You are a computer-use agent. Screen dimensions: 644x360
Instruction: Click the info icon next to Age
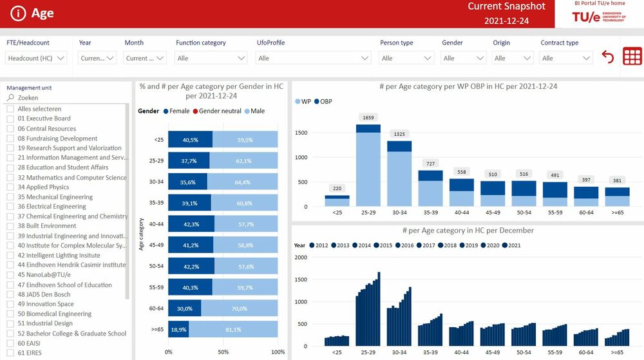coord(19,14)
